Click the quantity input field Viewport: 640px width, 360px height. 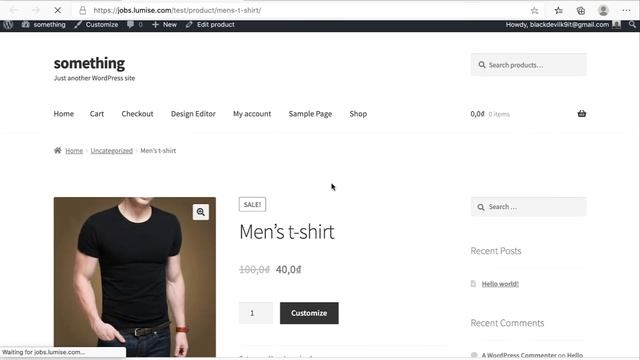(256, 313)
